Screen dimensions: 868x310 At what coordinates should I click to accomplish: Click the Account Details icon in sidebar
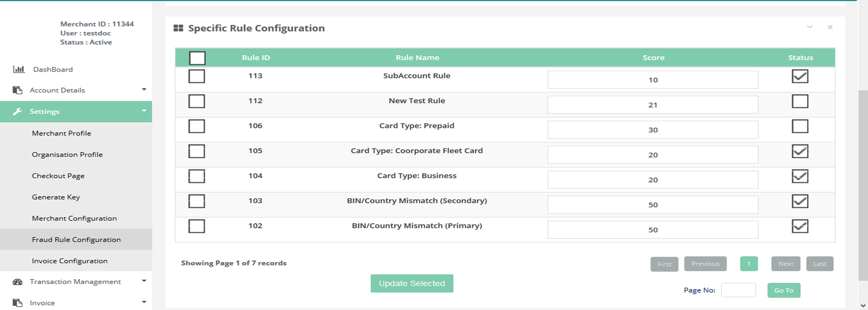[x=17, y=90]
